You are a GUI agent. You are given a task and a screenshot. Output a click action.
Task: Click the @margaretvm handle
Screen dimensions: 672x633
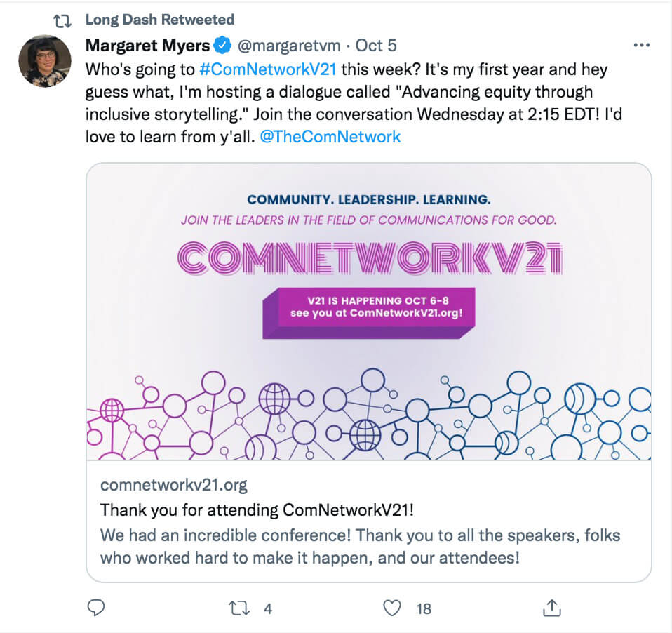tap(288, 45)
